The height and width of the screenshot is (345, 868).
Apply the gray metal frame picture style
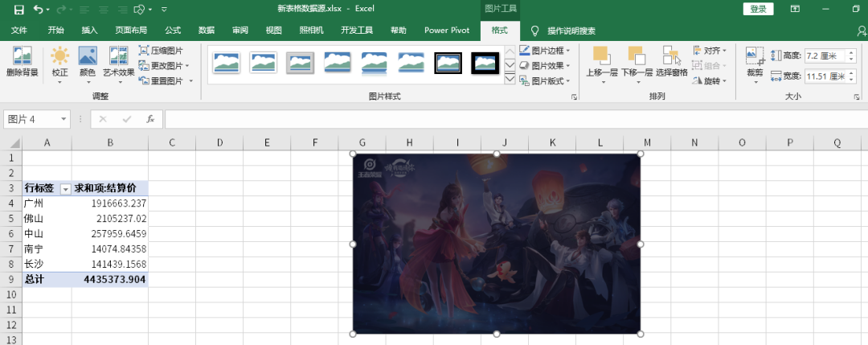pos(300,64)
